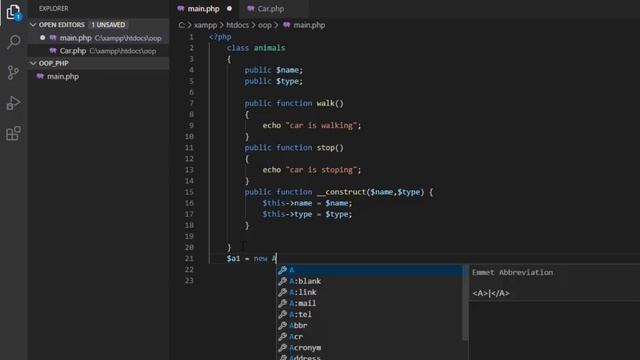The height and width of the screenshot is (360, 640).
Task: Switch to the main.php editor tab
Action: tap(204, 9)
